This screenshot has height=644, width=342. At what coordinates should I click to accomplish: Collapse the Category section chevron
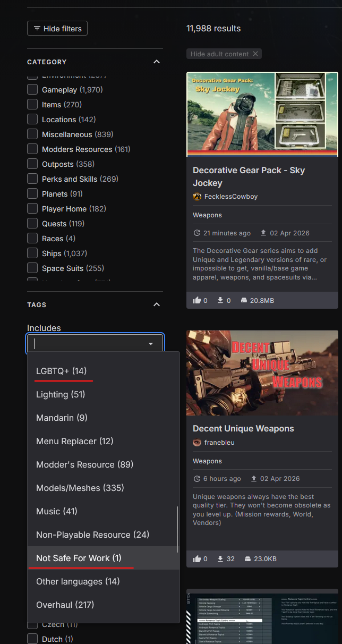[156, 62]
